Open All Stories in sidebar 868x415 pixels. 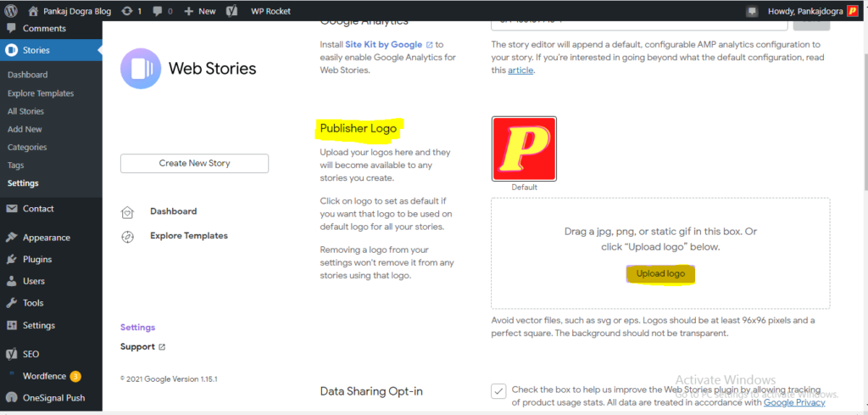(x=25, y=111)
